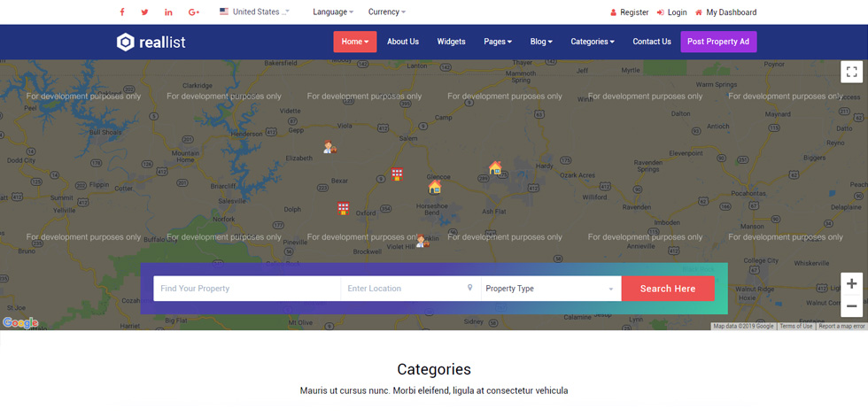Click the agent marker near Elizabeth
The image size is (868, 417).
tap(329, 147)
